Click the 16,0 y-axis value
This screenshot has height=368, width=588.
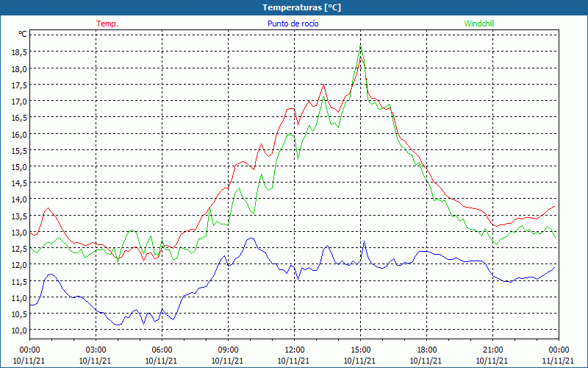[x=19, y=135]
